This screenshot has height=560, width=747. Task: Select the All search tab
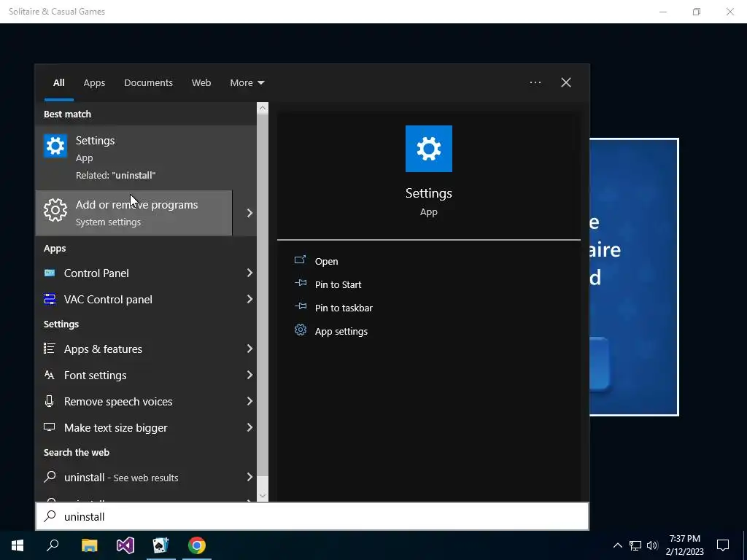coord(59,83)
